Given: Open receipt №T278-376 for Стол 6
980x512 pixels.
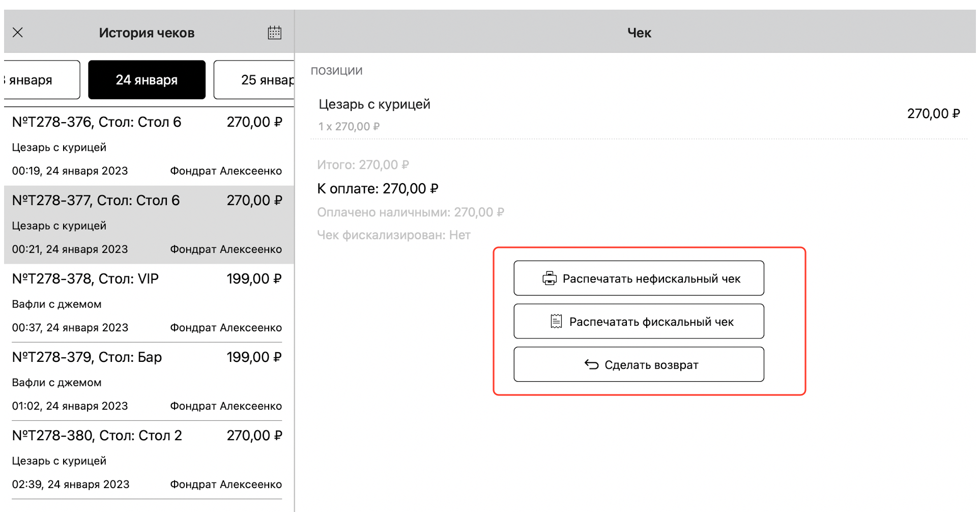Looking at the screenshot, I should click(147, 146).
